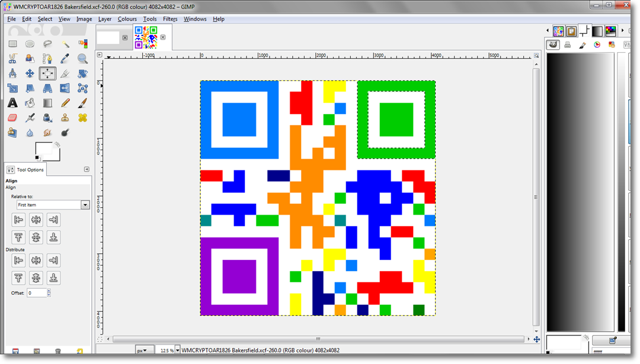
Task: Open the Tool Options tab configuration menu
Action: 87,169
